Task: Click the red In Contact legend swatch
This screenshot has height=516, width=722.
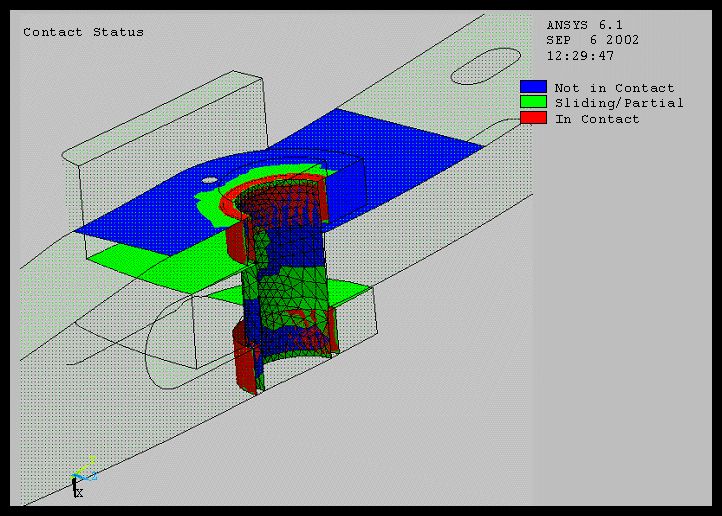Action: [x=533, y=118]
